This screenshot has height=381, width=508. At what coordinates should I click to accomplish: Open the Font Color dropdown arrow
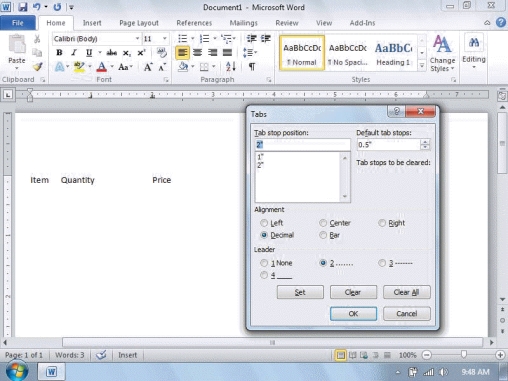(x=112, y=67)
